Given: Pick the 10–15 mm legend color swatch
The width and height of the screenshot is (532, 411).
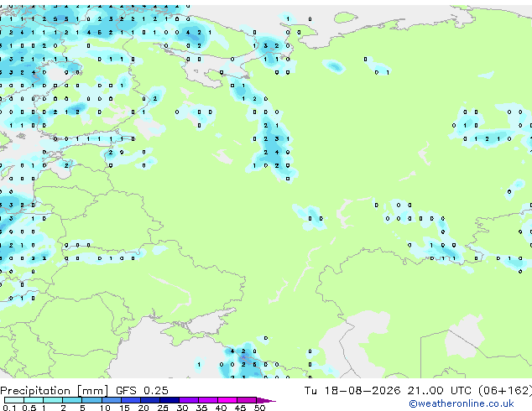Looking at the screenshot, I should 112,400.
